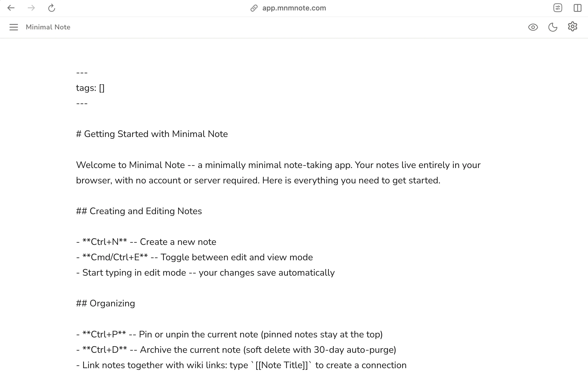The image size is (588, 386).
Task: Open split view from the browser toolbar
Action: (578, 8)
